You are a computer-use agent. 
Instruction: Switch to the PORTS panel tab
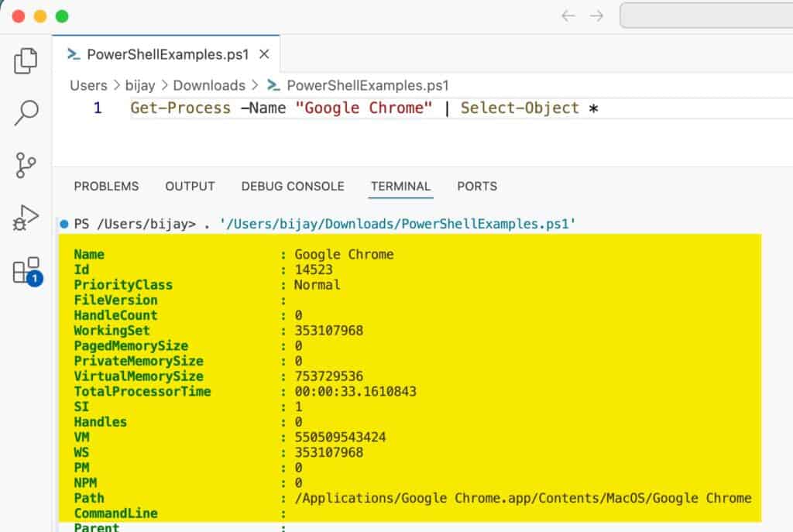[477, 186]
